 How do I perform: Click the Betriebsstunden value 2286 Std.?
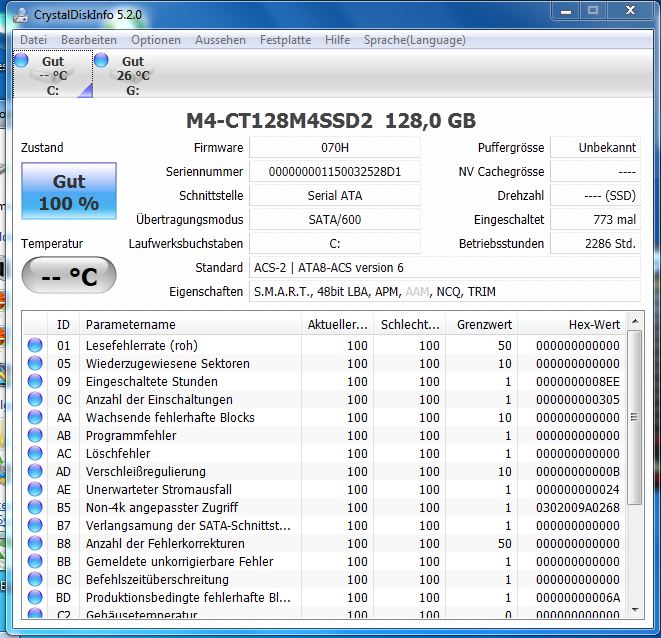595,244
